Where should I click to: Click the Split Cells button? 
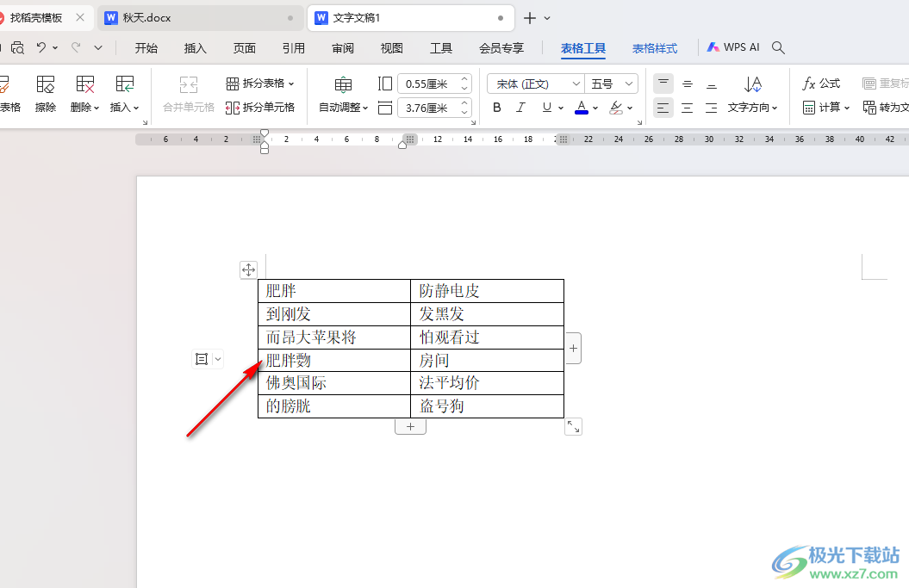click(x=260, y=107)
